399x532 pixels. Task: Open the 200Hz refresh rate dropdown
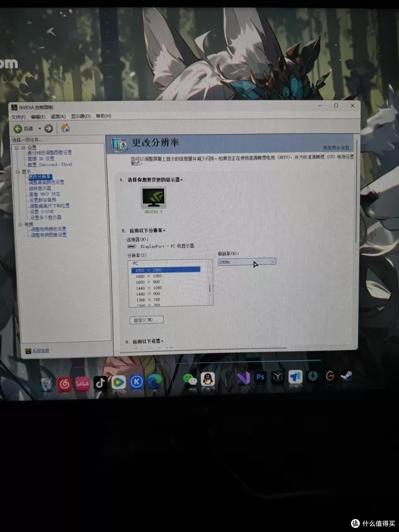coord(247,262)
